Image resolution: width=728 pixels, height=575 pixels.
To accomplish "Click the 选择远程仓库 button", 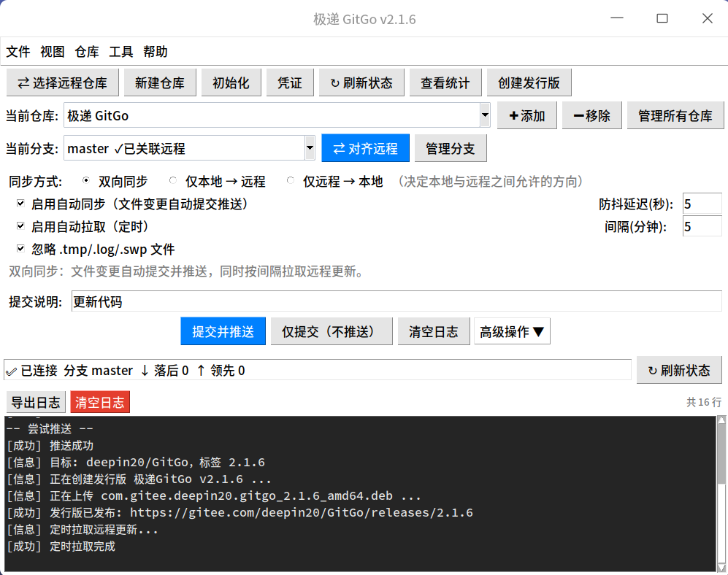I will pyautogui.click(x=63, y=82).
